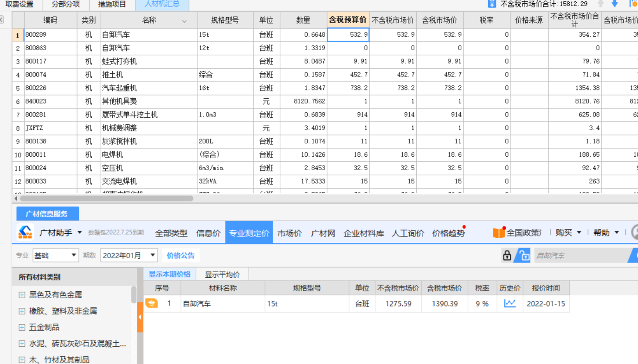Screen dimensions: 638x364
Task: Click the horizontal scrollbar under the table
Action: pos(107,198)
